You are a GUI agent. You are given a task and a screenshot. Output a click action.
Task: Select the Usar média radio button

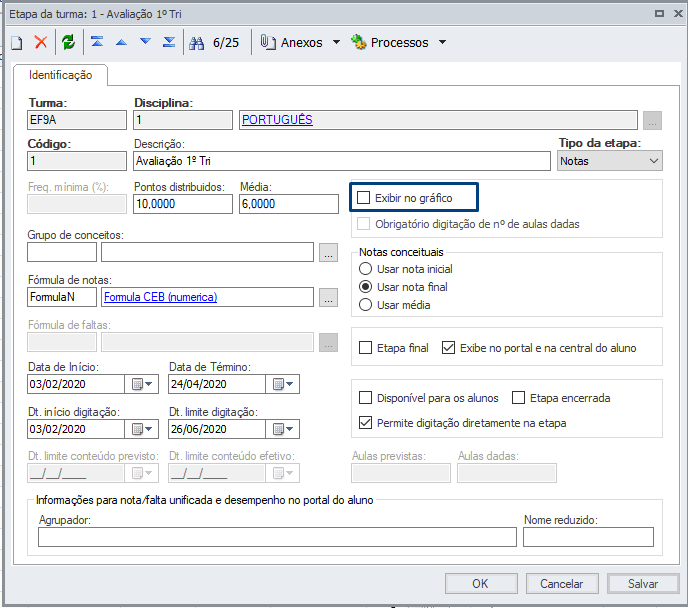point(365,305)
